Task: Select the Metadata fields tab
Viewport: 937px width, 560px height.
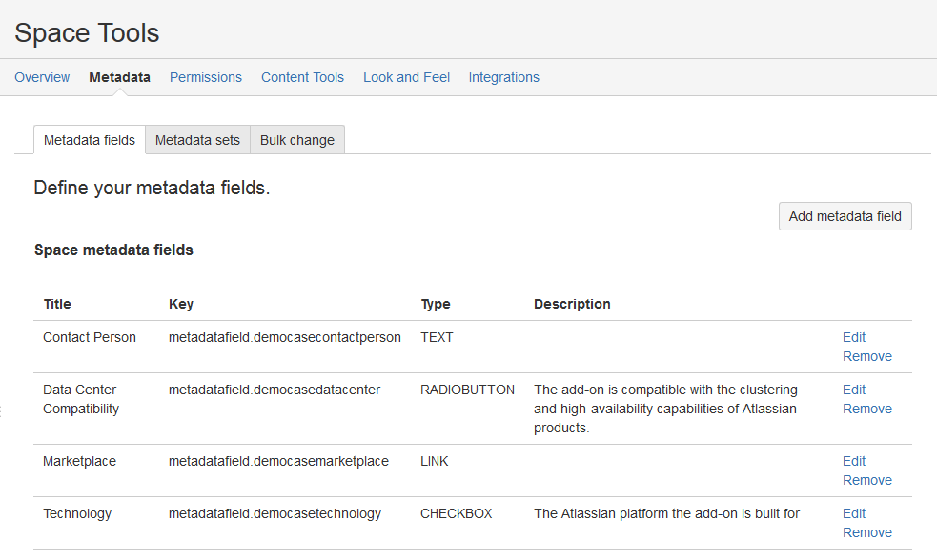Action: click(x=89, y=139)
